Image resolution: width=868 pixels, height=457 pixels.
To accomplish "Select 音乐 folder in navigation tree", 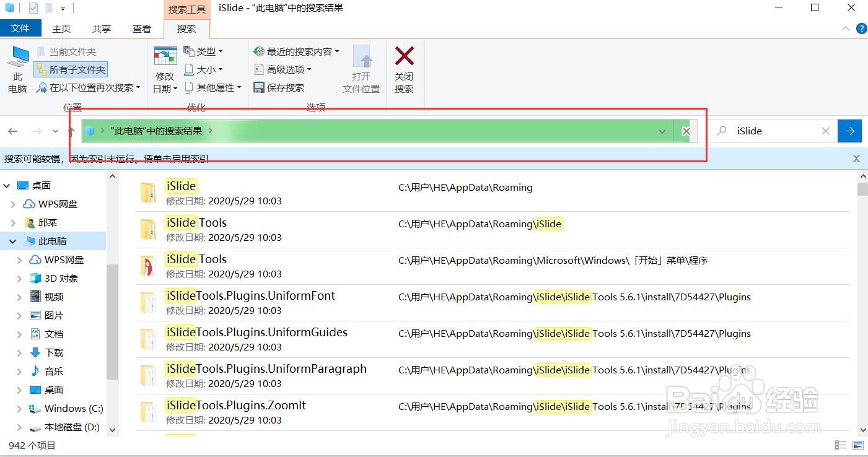I will [x=46, y=372].
